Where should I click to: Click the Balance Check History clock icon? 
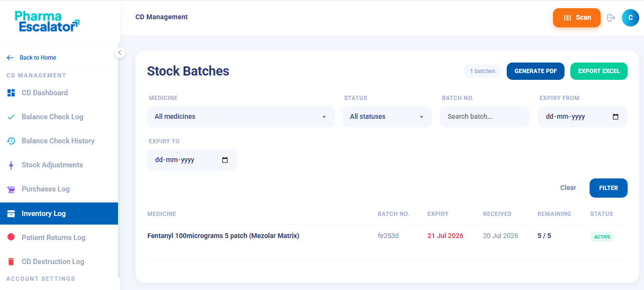(x=11, y=141)
